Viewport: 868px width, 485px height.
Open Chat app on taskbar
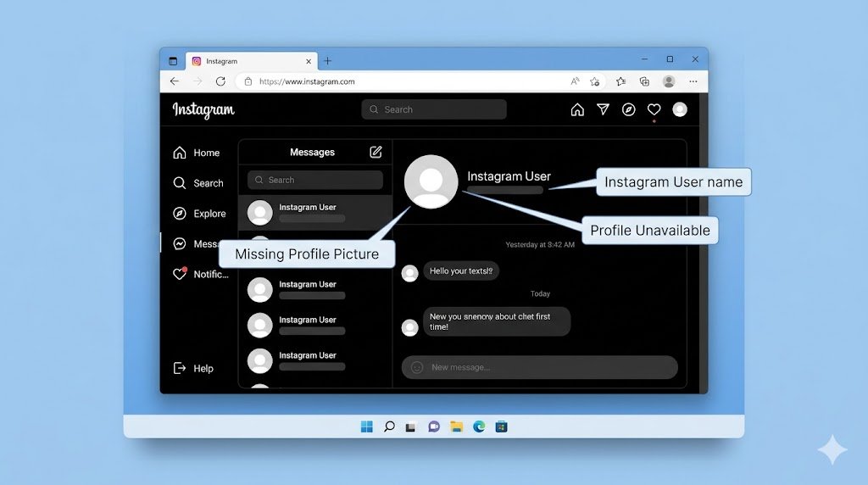[434, 426]
